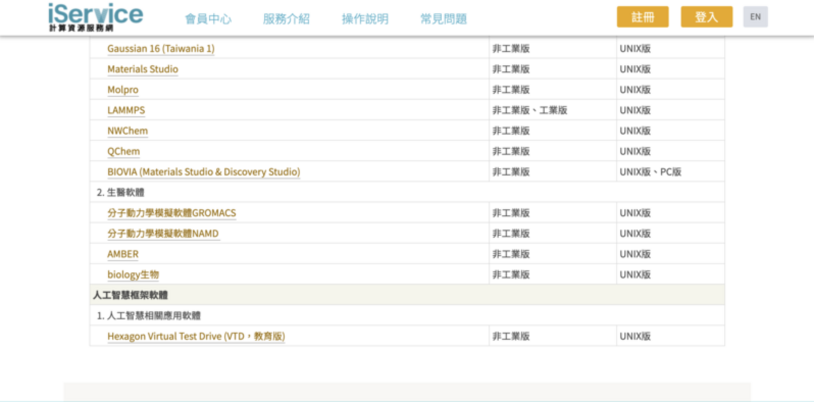Switch language with EN button
Screen dimensions: 814x402
(x=755, y=17)
